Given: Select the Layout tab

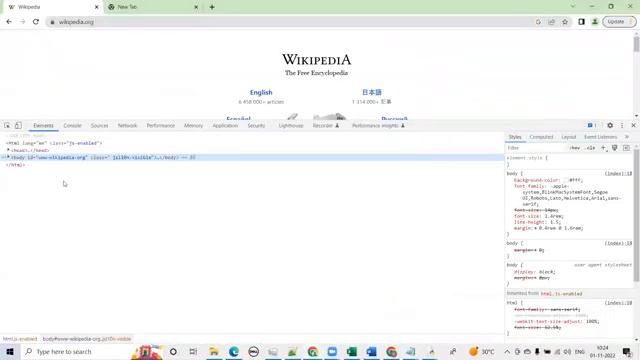Looking at the screenshot, I should (x=568, y=137).
